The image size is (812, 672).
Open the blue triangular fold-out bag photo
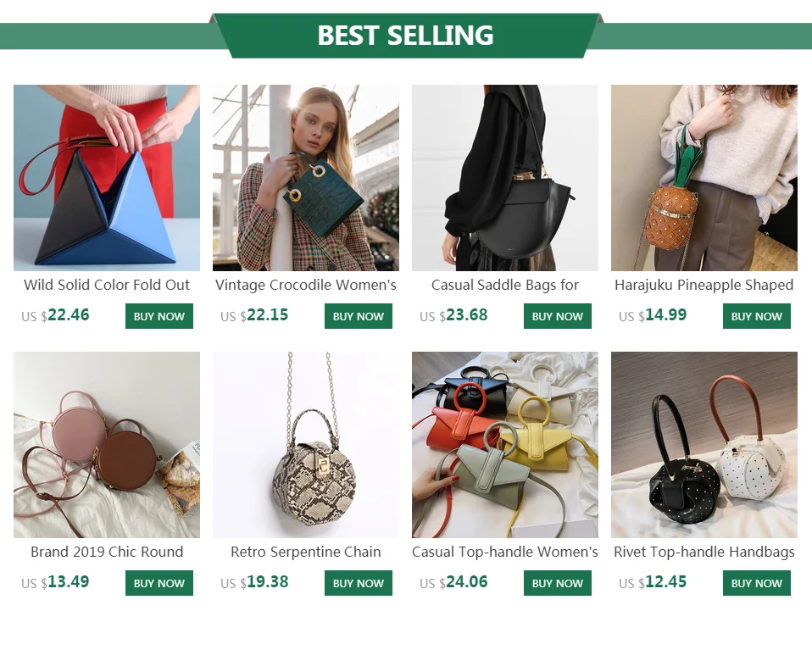tap(107, 178)
